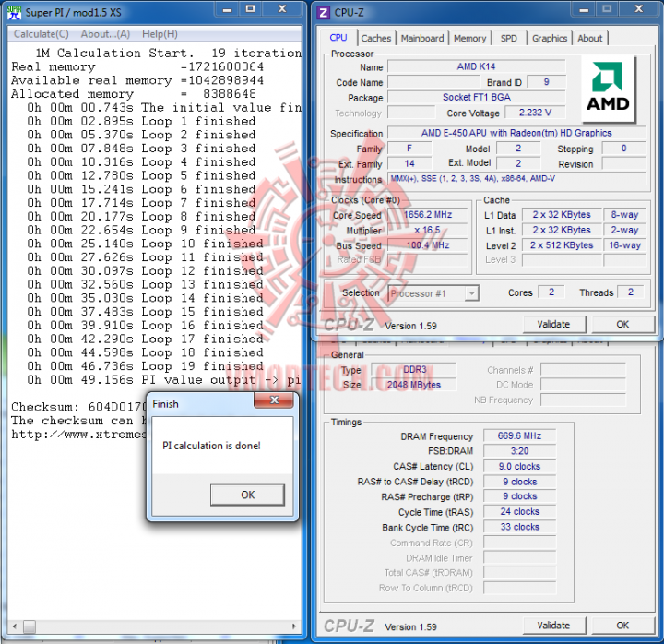Click the CAS# Latency value 9.0 clocks
This screenshot has width=664, height=644.
tap(519, 466)
